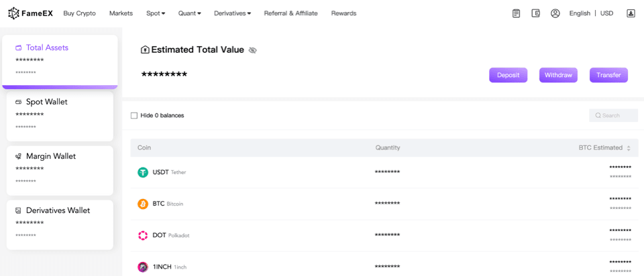Check the Hide 0 balances checkbox
The height and width of the screenshot is (276, 644).
[x=134, y=116]
